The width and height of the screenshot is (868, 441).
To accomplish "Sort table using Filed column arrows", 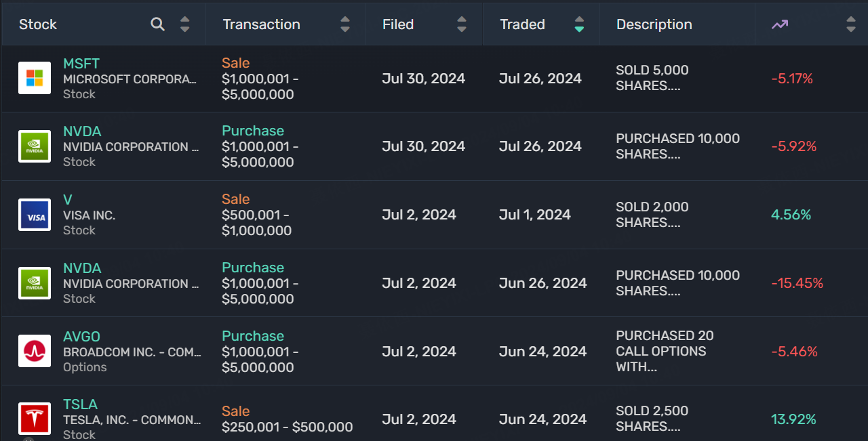I will click(x=462, y=24).
